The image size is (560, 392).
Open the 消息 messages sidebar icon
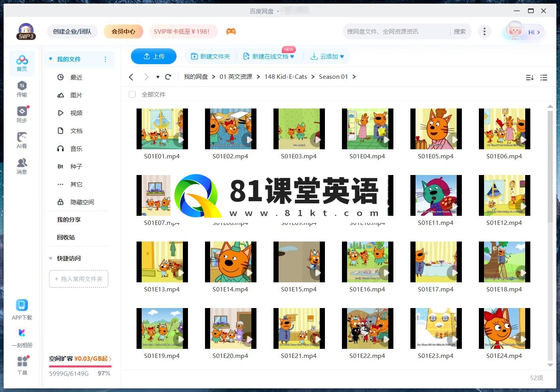(x=22, y=166)
